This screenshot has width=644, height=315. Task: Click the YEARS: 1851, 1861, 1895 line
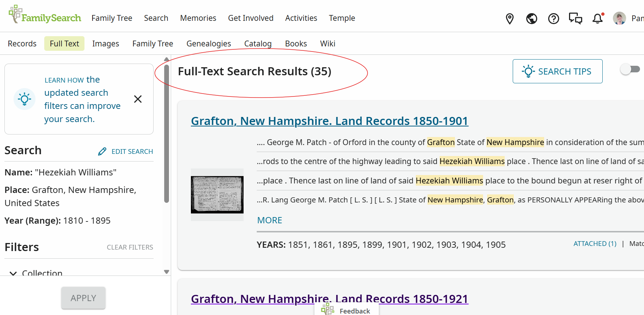pyautogui.click(x=381, y=245)
